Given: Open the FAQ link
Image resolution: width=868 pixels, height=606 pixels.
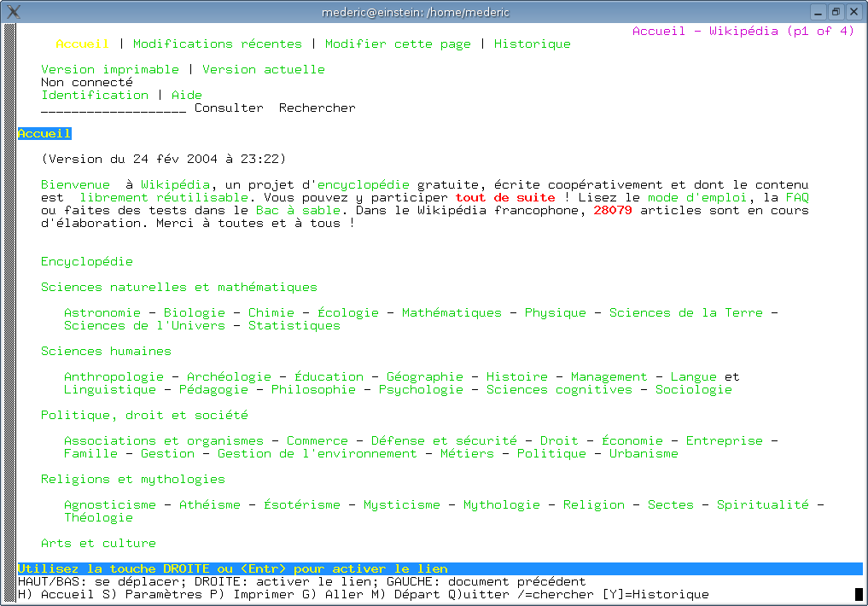Looking at the screenshot, I should tap(797, 197).
